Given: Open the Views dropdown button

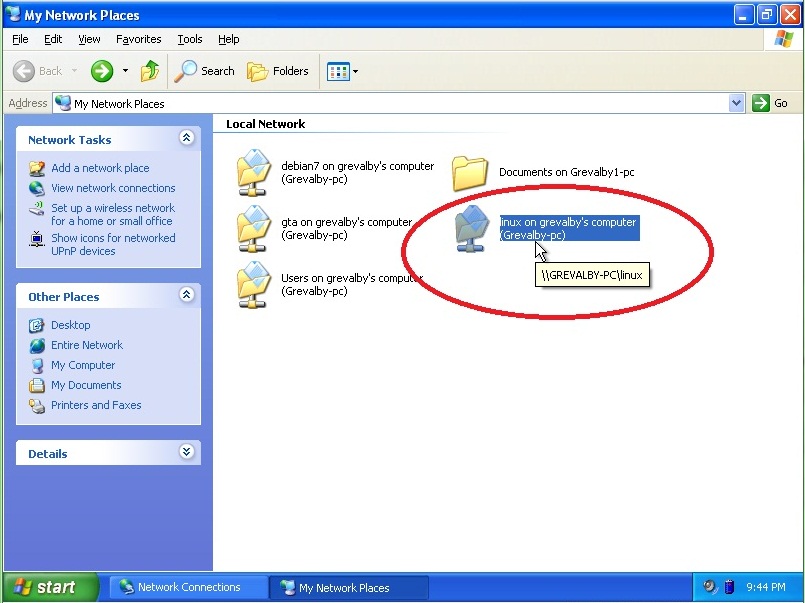Looking at the screenshot, I should 342,71.
